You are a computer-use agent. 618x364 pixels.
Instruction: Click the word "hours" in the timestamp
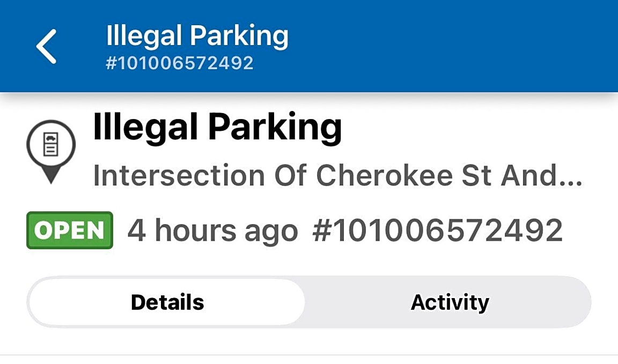[x=195, y=231]
